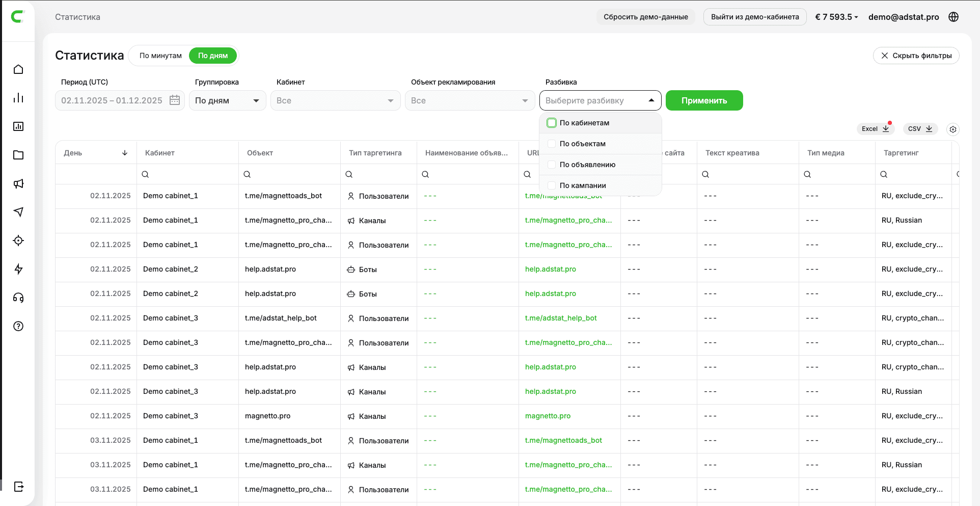Check the 'По кабинетам' checkbox

point(552,123)
